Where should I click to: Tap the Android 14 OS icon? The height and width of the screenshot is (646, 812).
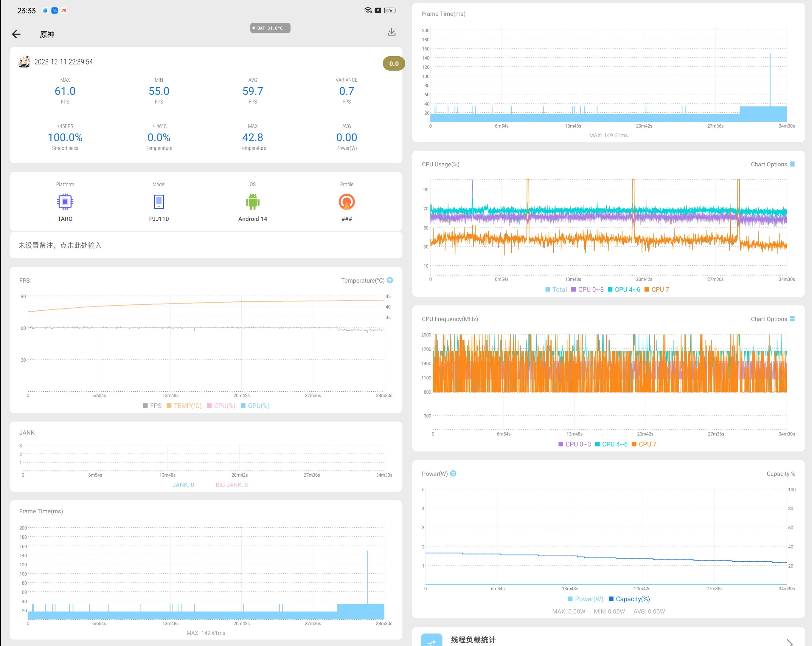253,202
